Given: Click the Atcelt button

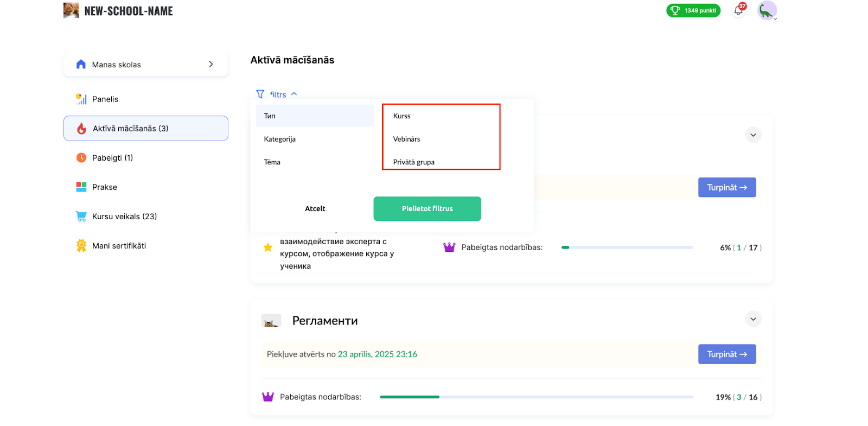Looking at the screenshot, I should pyautogui.click(x=315, y=209).
